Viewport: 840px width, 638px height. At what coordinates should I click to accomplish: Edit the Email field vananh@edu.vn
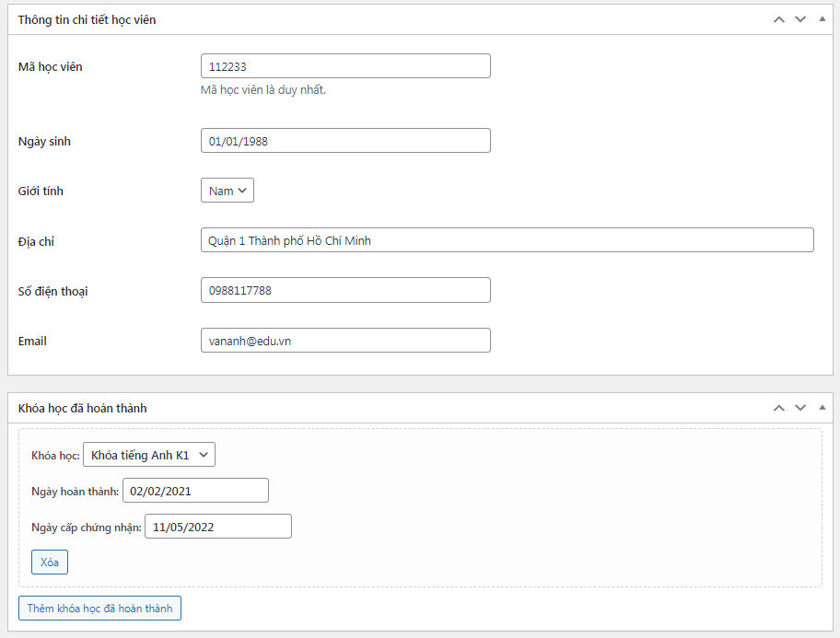coord(345,340)
